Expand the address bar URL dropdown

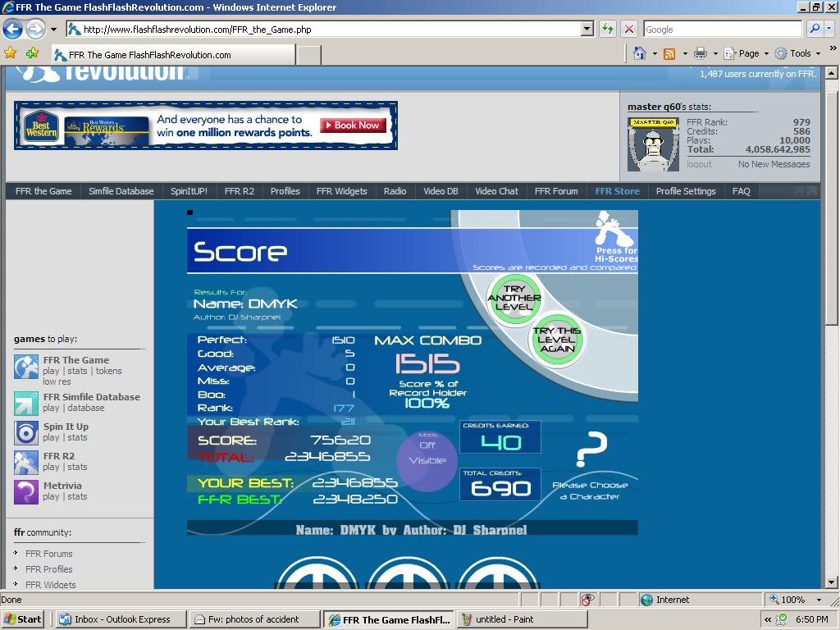[x=587, y=30]
